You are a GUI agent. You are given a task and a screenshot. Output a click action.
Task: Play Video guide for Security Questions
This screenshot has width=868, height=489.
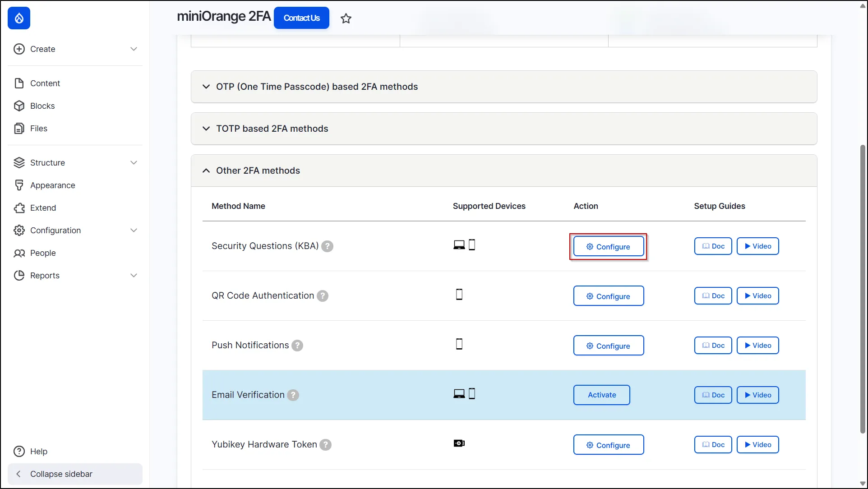pos(758,246)
